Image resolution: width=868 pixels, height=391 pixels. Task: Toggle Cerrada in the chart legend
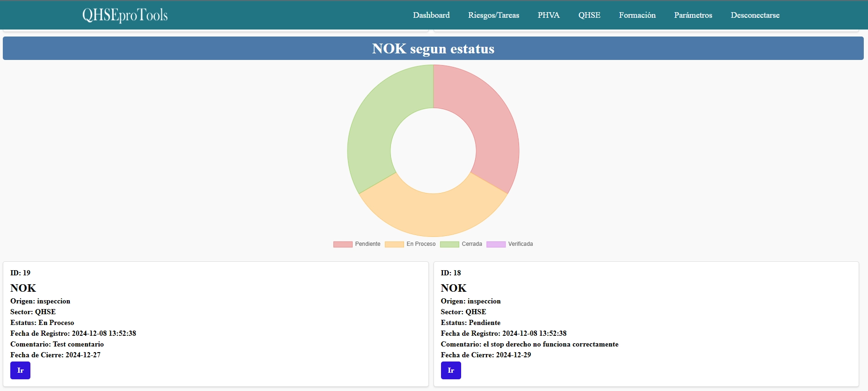[x=449, y=244]
